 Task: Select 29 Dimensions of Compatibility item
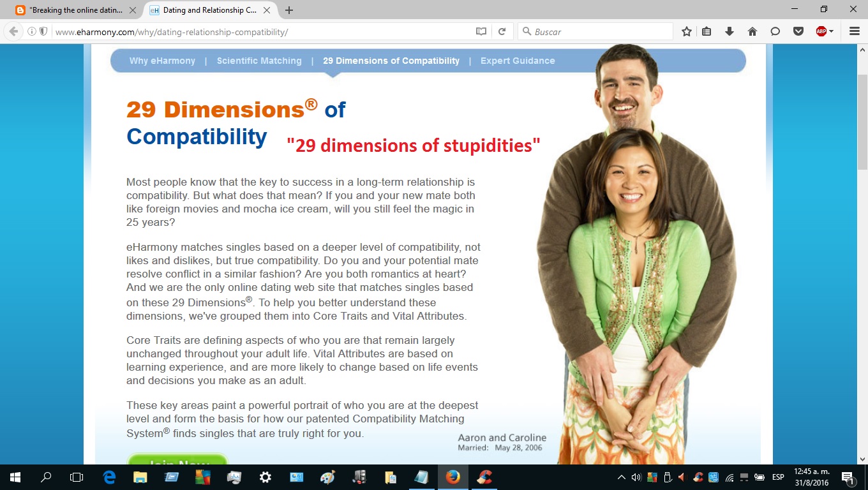(x=391, y=61)
